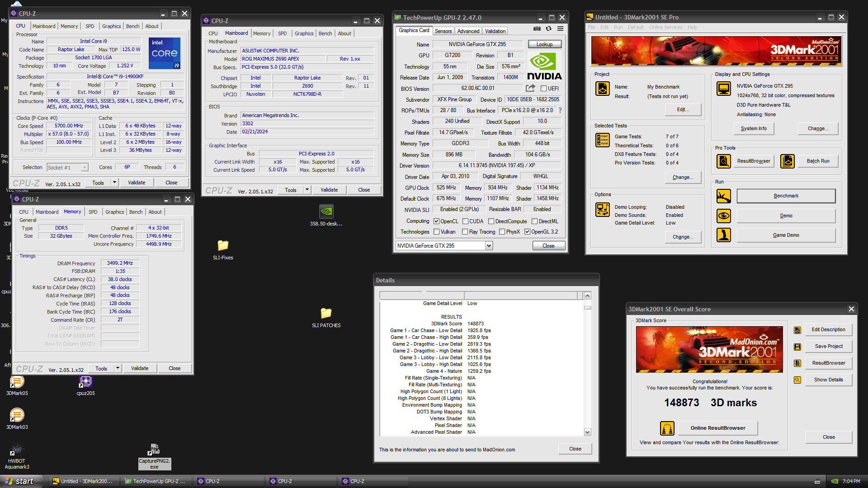Click the Selected Tests checklist icon
868x488 pixels.
[x=602, y=140]
